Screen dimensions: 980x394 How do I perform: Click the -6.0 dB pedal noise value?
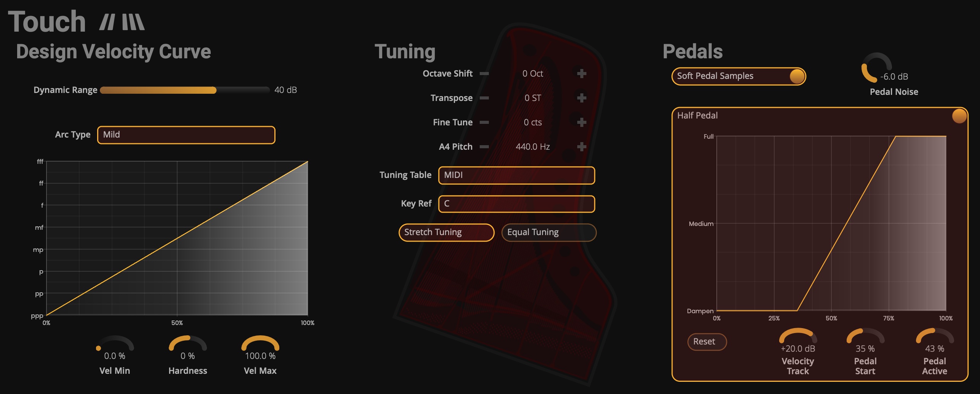point(894,77)
